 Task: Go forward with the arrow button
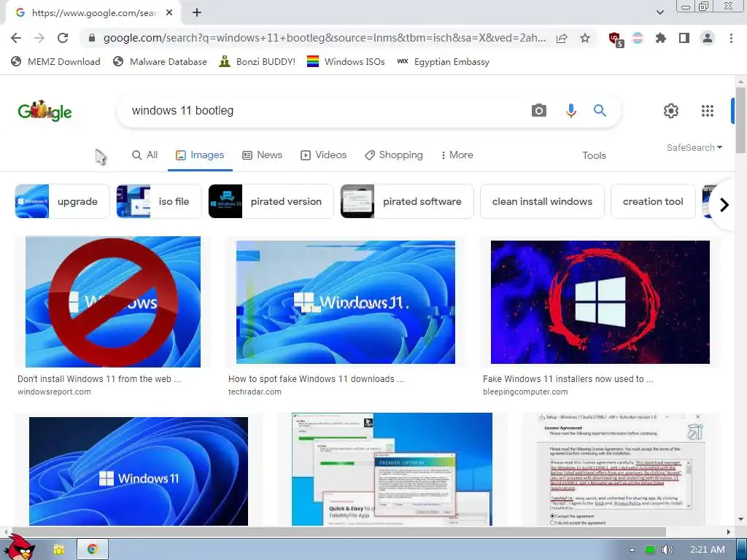pos(39,38)
